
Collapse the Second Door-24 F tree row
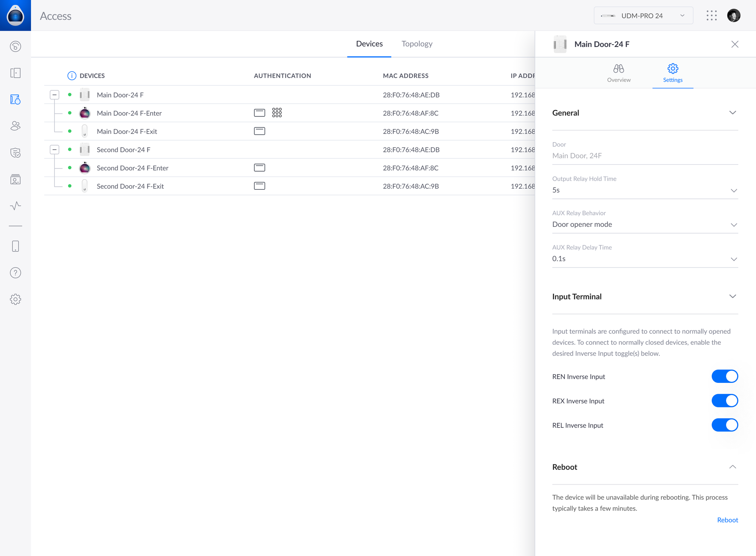click(x=54, y=150)
